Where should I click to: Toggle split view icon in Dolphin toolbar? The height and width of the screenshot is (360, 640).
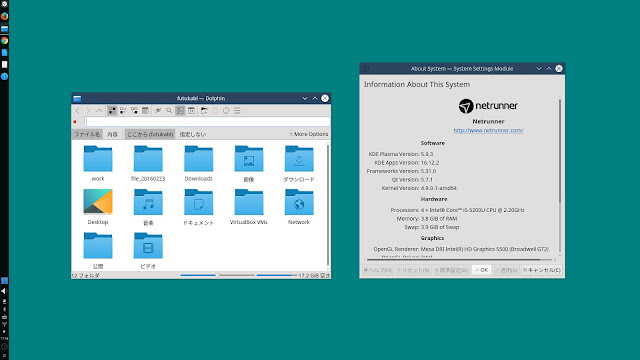point(191,111)
